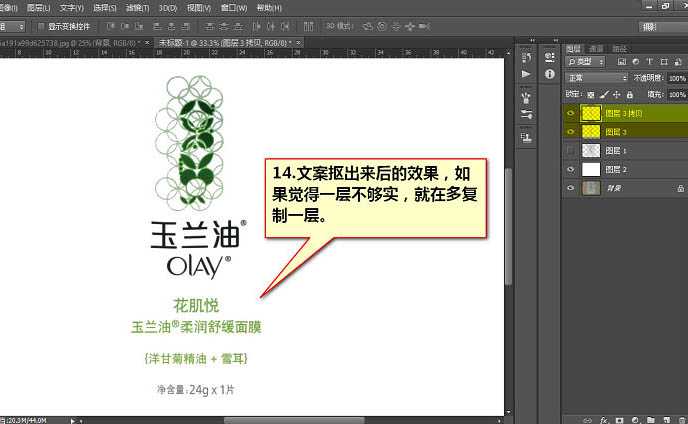Open the layer filter 类型 dropdown
This screenshot has width=688, height=424.
[x=585, y=62]
